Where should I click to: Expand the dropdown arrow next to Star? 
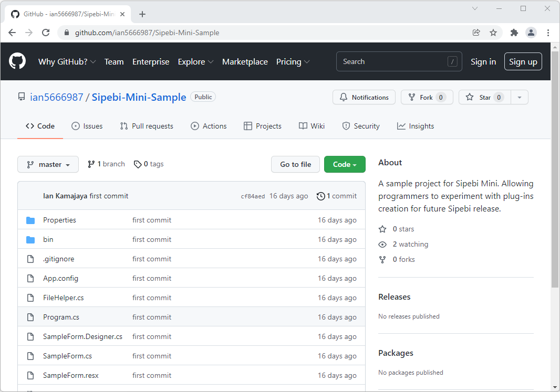520,97
